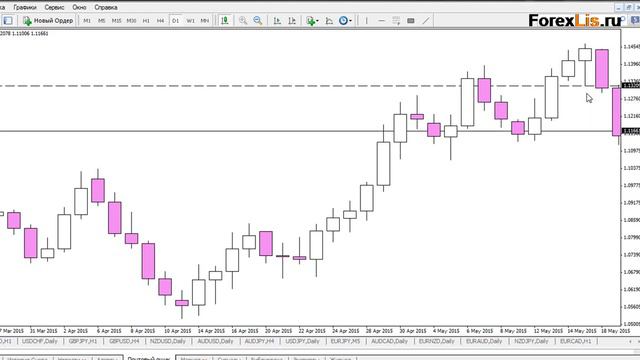Open the Графики menu

[24, 7]
